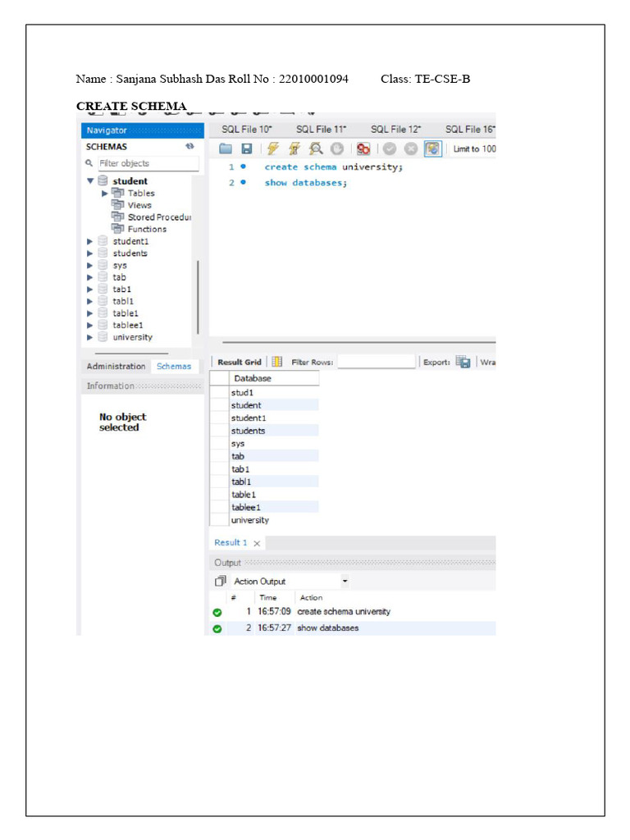The image size is (630, 840).
Task: Select the create schema university output row
Action: [353, 612]
